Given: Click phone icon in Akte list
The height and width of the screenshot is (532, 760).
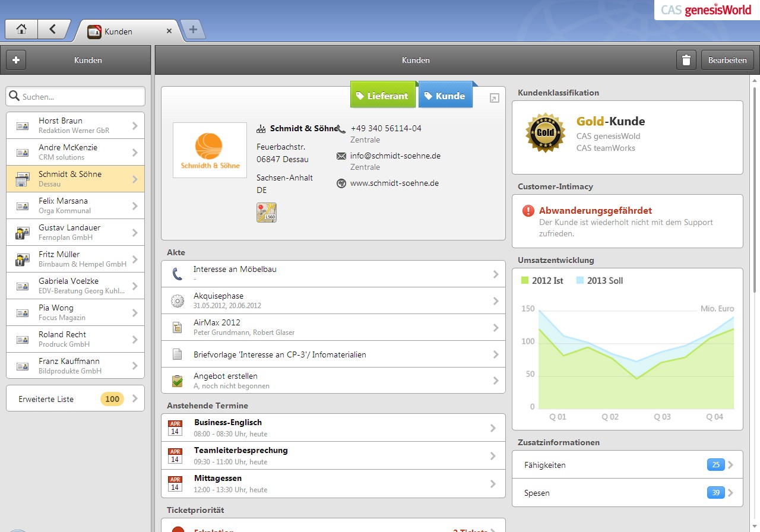Looking at the screenshot, I should point(178,274).
